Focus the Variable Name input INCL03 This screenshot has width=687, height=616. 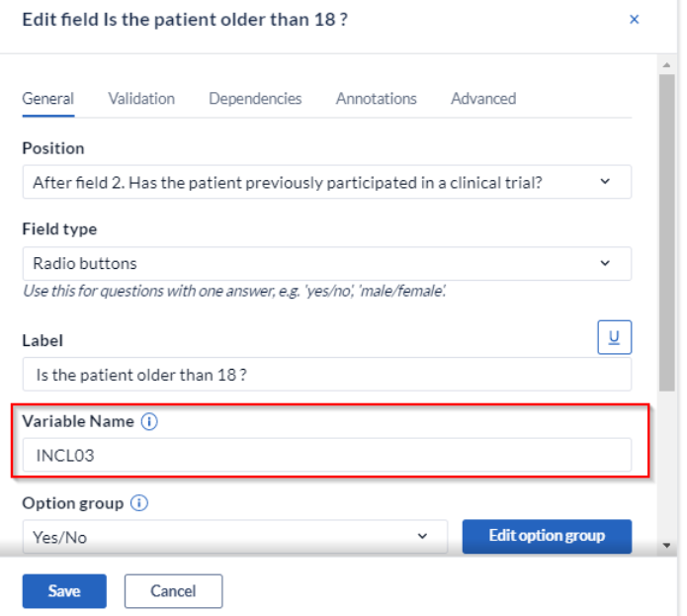327,455
